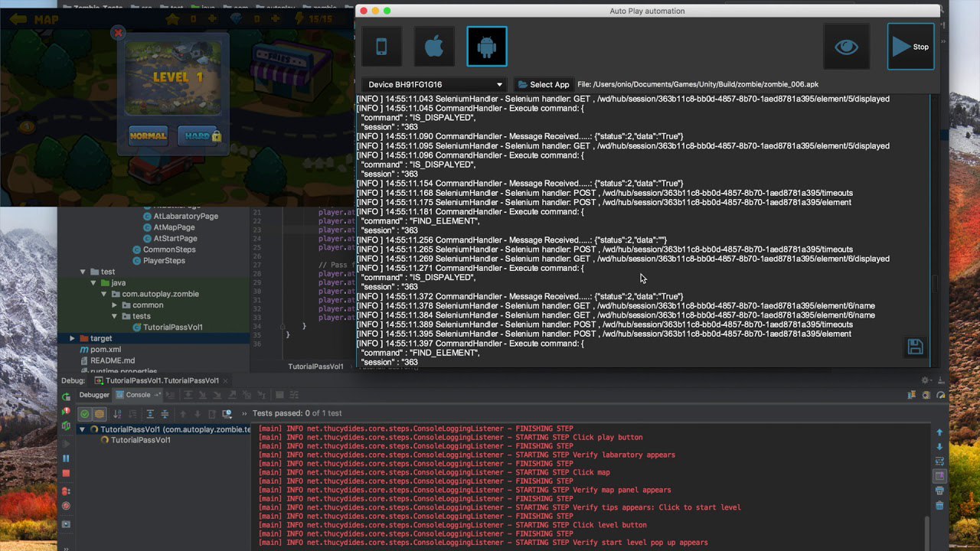Collapse the tests package
Viewport: 980px width, 551px height.
coord(115,316)
